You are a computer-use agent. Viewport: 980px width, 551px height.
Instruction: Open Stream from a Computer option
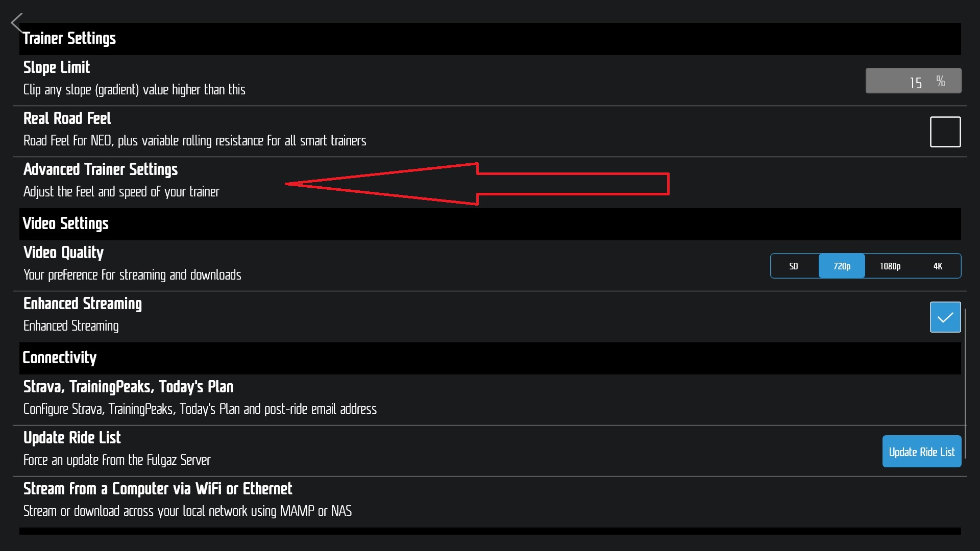pos(158,489)
